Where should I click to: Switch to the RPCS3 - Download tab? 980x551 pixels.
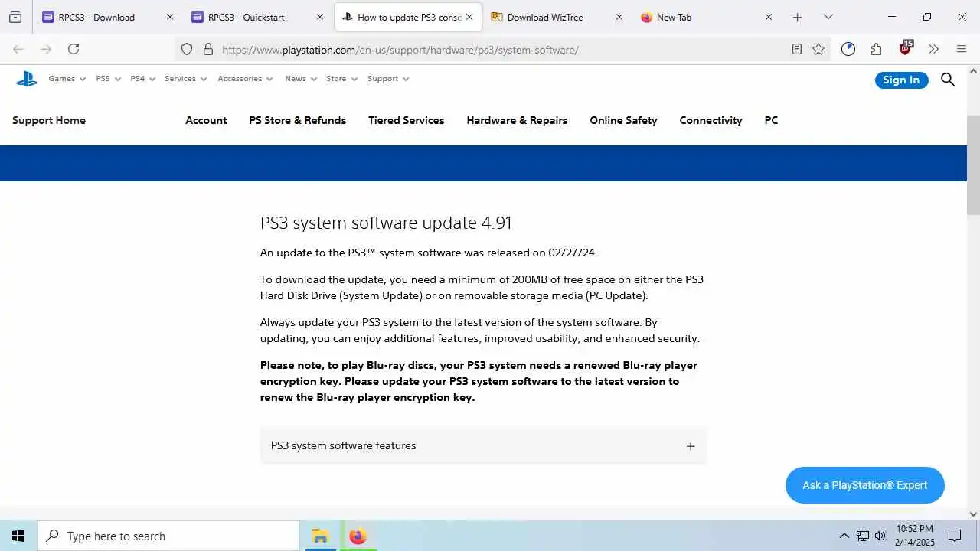click(x=96, y=17)
